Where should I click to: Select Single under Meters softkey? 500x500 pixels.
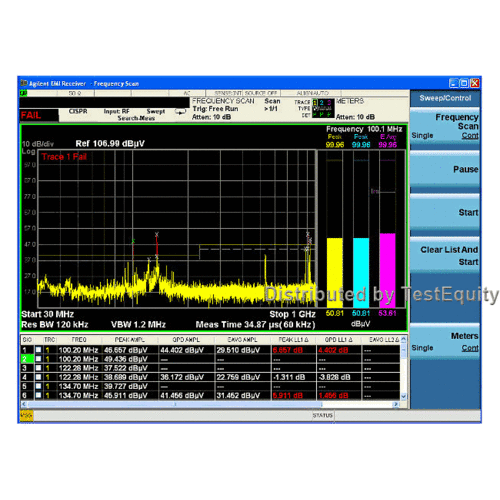(422, 348)
